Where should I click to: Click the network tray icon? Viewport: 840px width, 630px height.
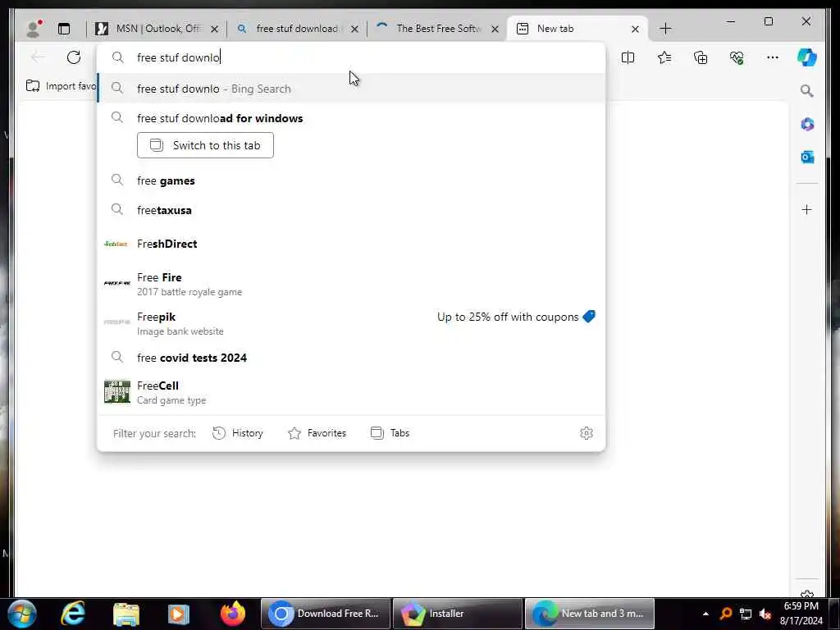(x=745, y=614)
